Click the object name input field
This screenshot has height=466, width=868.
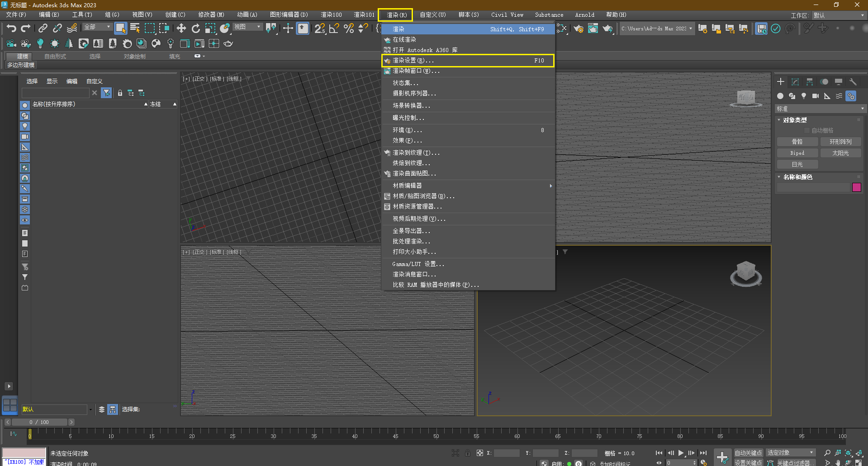coord(813,187)
